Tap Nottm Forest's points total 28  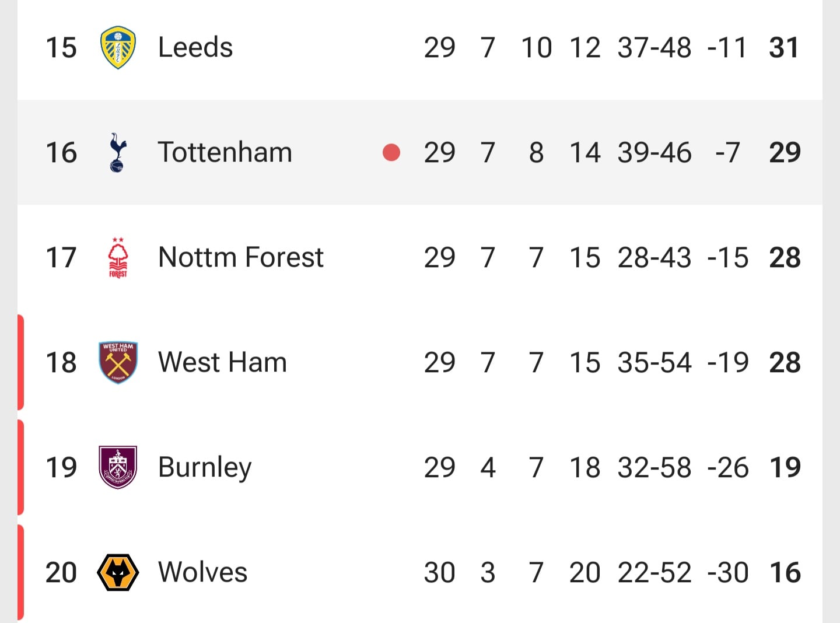coord(785,257)
